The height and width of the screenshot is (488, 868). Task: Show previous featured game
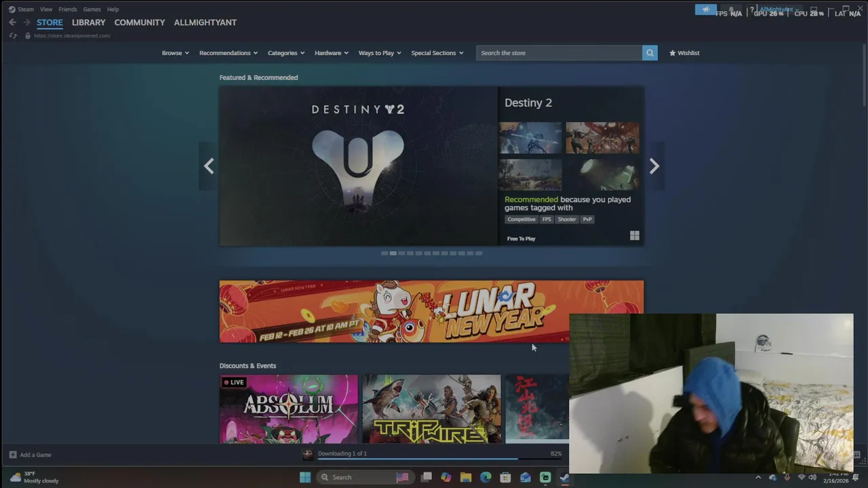(x=209, y=166)
